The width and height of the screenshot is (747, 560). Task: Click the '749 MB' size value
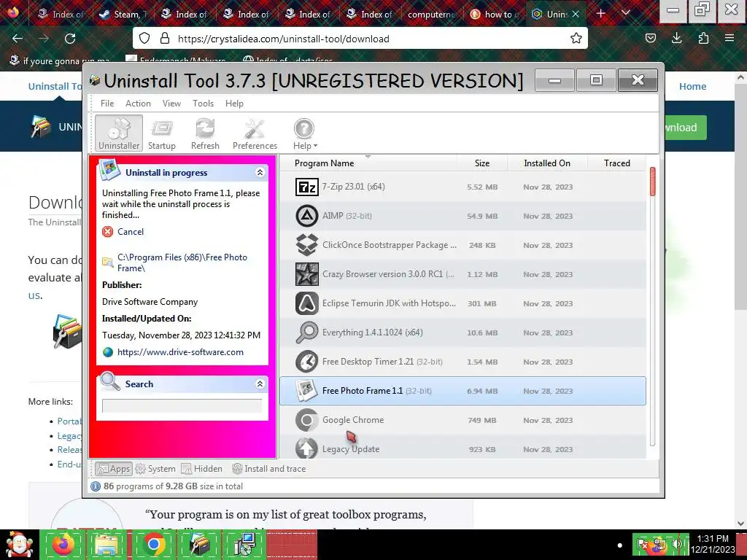pos(481,421)
